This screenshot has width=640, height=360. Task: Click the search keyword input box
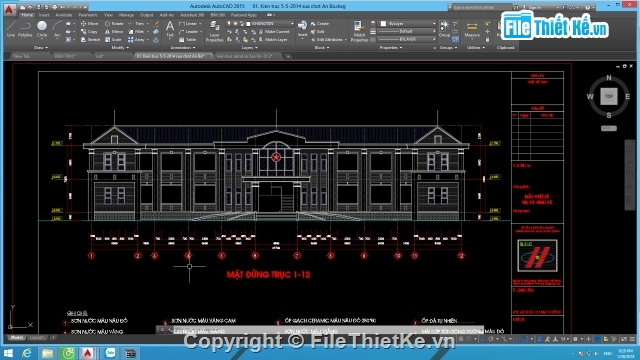tap(481, 7)
